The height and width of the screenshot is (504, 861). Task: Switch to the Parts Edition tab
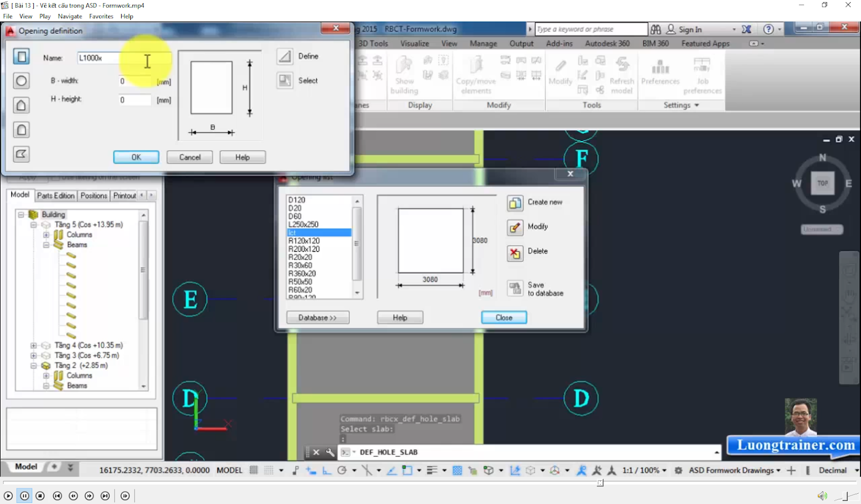(x=55, y=196)
